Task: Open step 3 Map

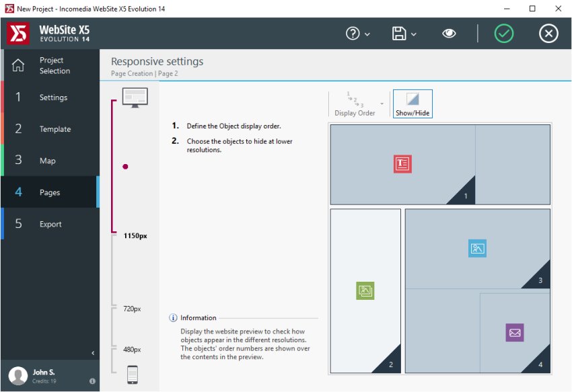Action: tap(50, 161)
